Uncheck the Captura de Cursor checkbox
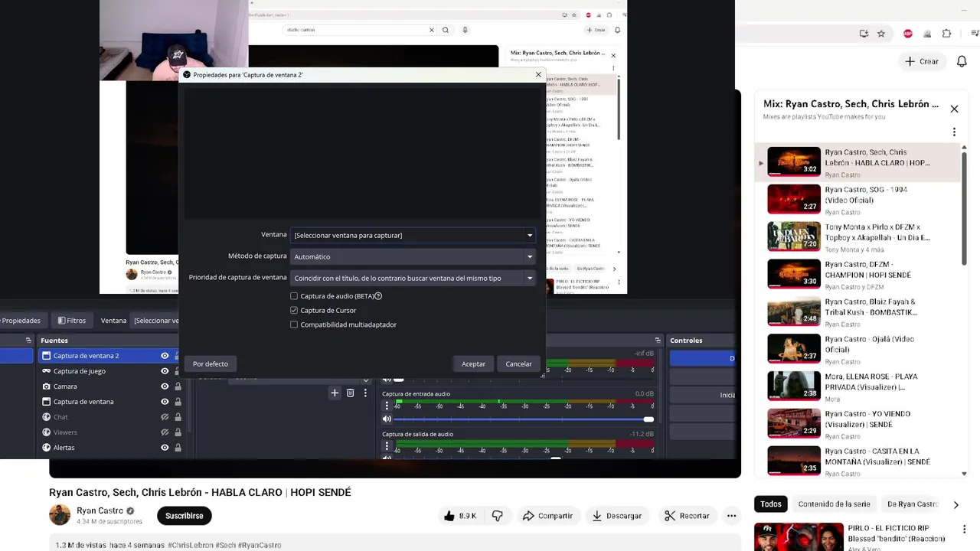This screenshot has width=980, height=551. pos(294,310)
